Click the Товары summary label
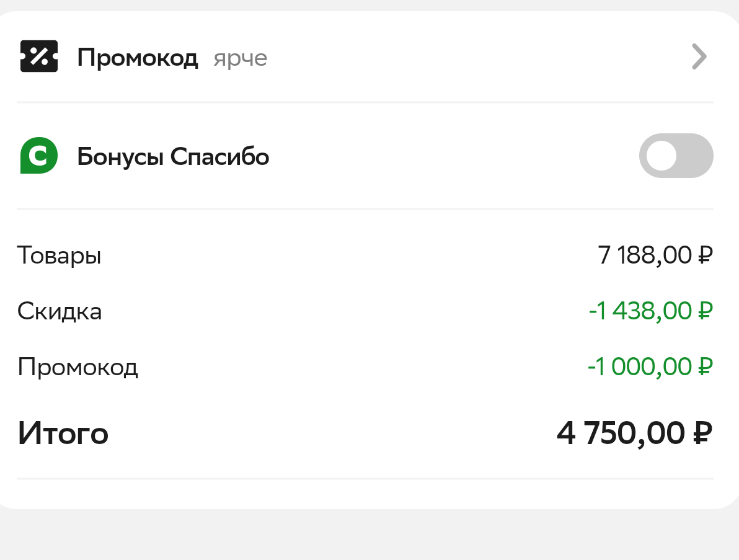The width and height of the screenshot is (739, 560). tap(60, 256)
